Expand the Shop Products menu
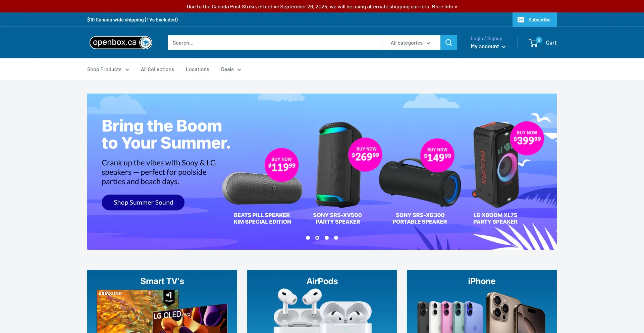This screenshot has width=644, height=333. pyautogui.click(x=108, y=69)
